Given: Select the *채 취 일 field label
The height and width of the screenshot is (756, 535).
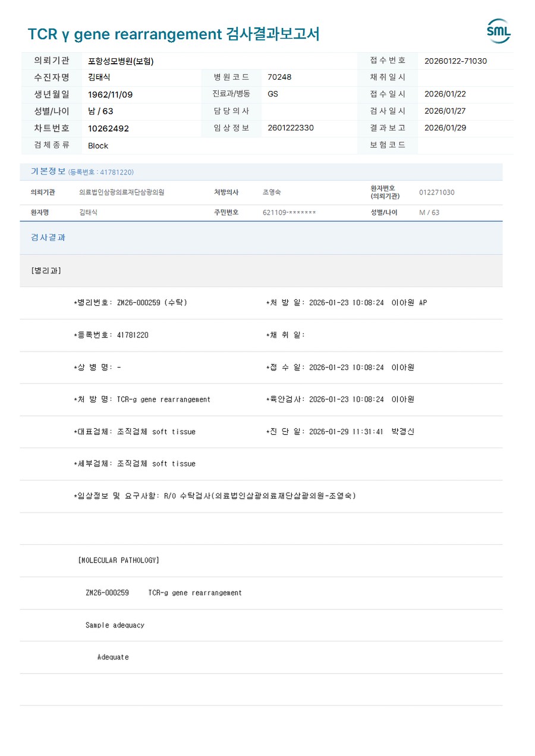Looking at the screenshot, I should pyautogui.click(x=285, y=335).
